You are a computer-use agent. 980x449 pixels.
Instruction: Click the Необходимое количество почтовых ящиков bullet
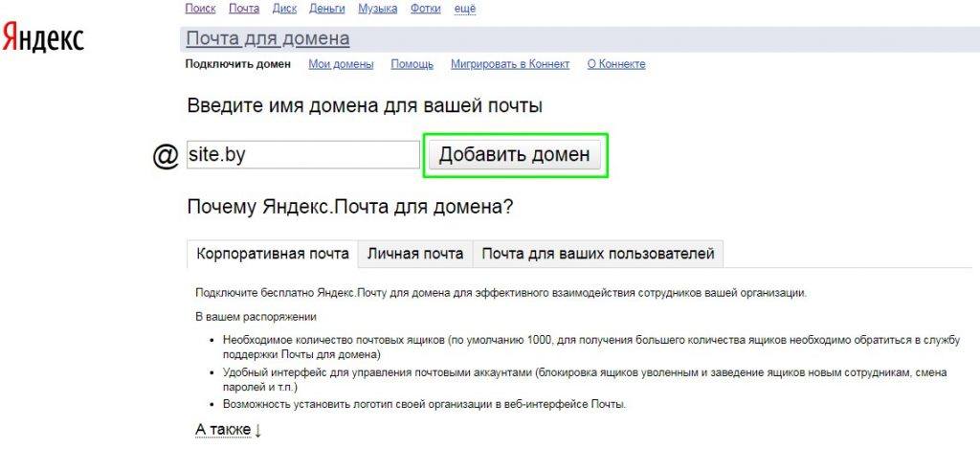(590, 348)
